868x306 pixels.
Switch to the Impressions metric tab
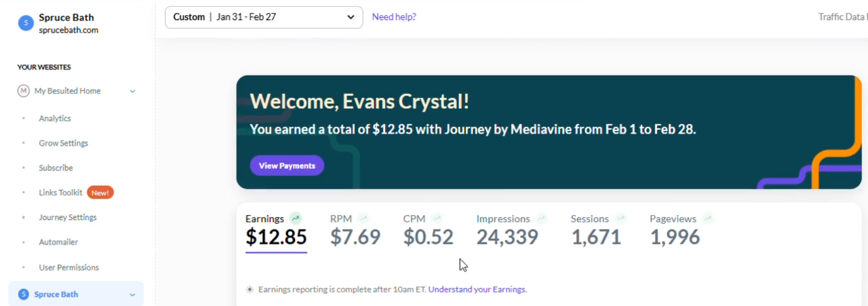click(x=507, y=231)
